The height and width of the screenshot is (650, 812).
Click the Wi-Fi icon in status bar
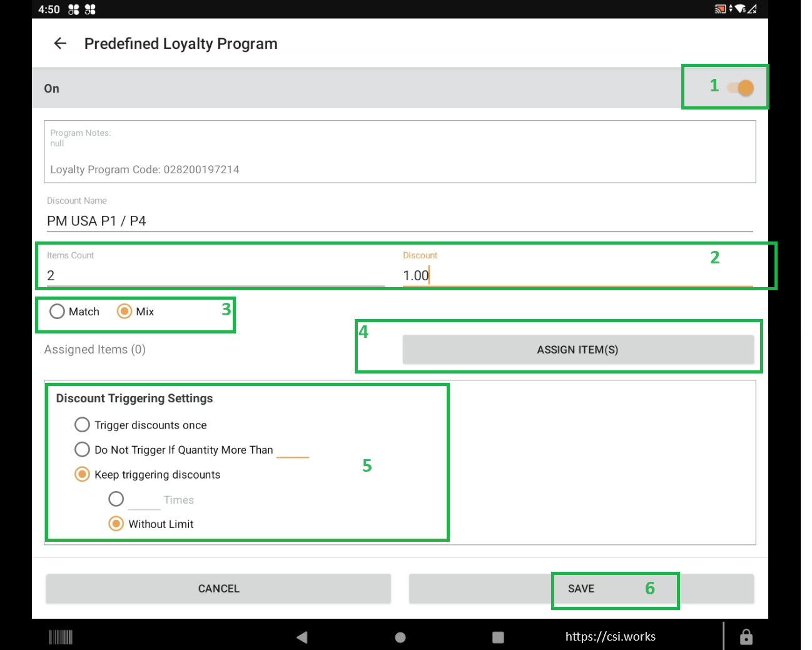(x=740, y=9)
